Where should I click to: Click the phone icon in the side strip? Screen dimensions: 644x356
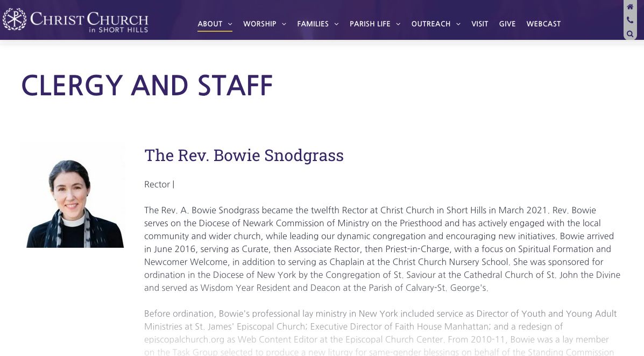point(629,20)
